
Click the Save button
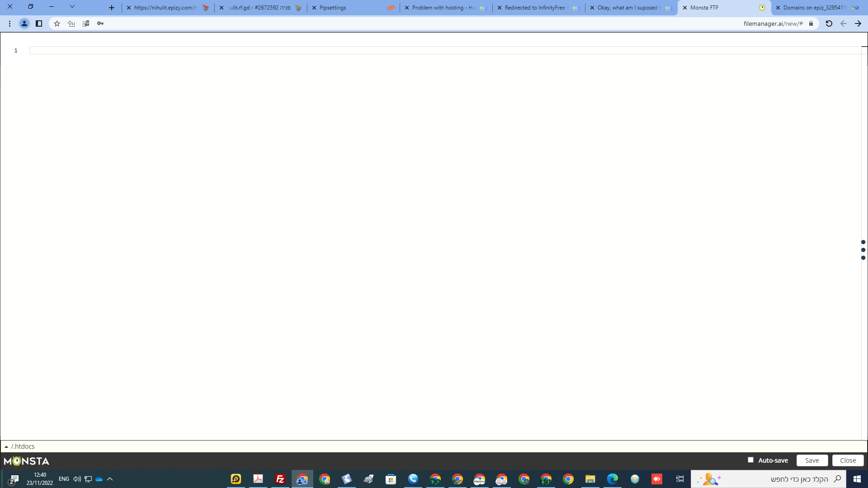812,460
